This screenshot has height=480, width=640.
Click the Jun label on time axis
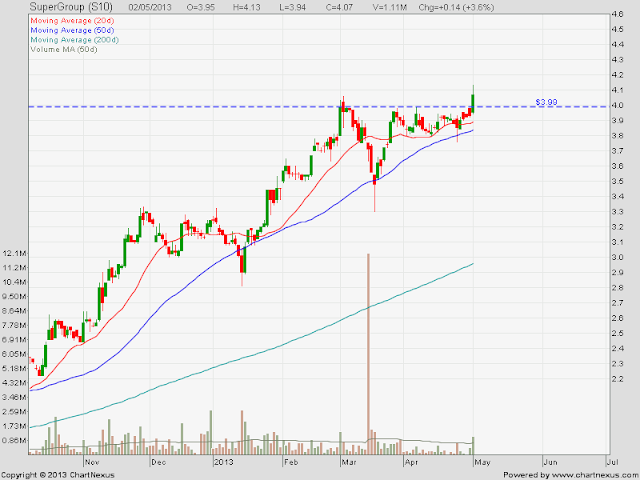(551, 462)
